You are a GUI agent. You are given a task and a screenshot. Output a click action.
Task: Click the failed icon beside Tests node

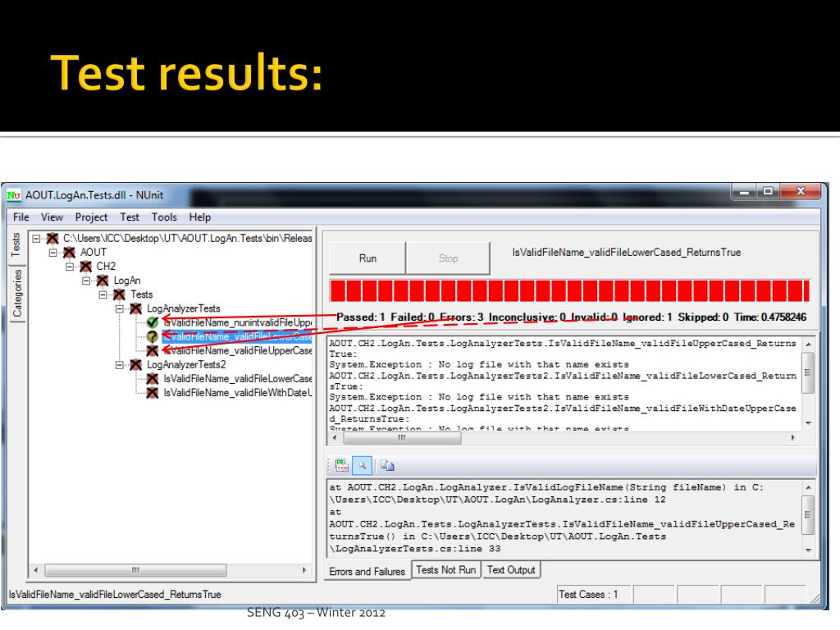(x=119, y=294)
